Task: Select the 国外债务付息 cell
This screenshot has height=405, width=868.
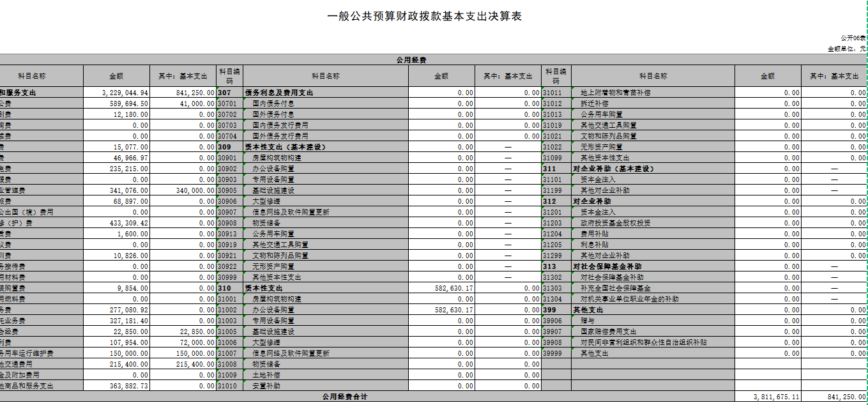Action: point(325,114)
